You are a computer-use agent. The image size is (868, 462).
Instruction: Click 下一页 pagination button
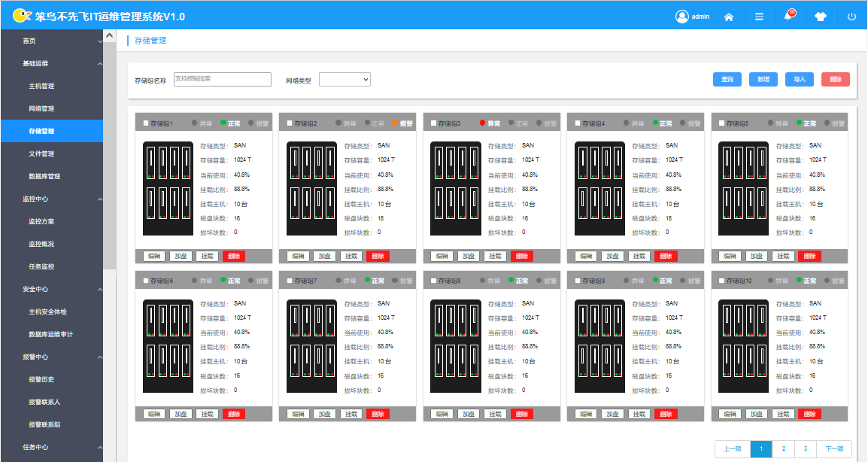click(x=834, y=448)
